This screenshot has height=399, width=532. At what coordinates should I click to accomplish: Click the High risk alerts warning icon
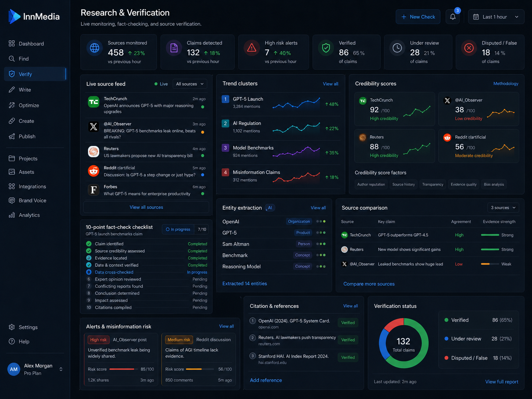tap(252, 48)
